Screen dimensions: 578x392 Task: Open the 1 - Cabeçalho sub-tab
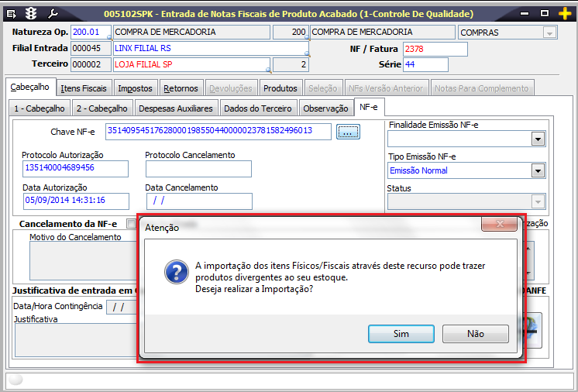[39, 108]
